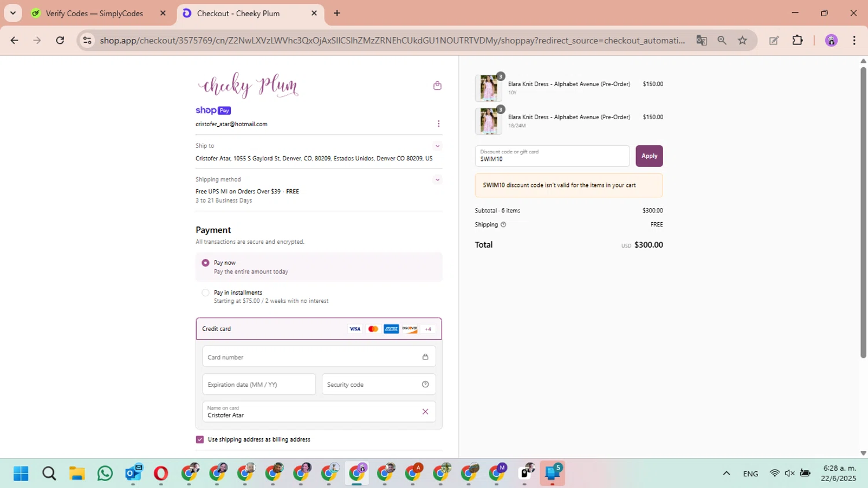Focus the Expiration date field
The height and width of the screenshot is (488, 868).
(x=259, y=384)
